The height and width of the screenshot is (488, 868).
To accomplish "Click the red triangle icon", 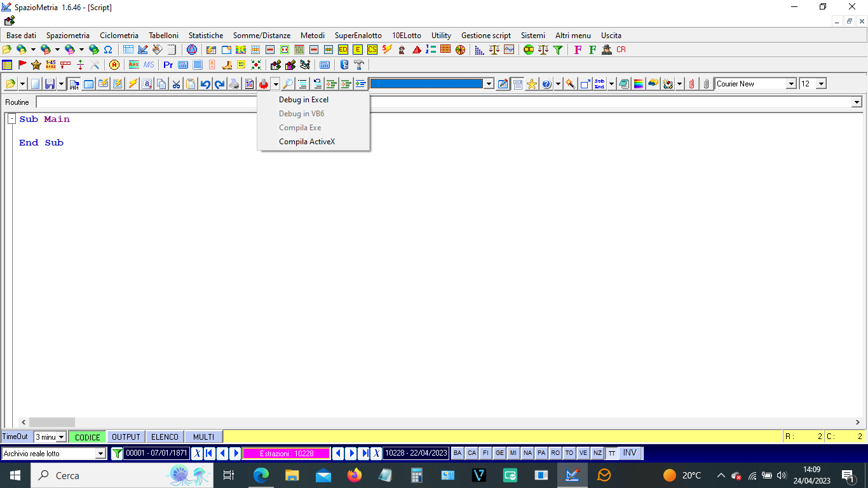I will [x=417, y=50].
